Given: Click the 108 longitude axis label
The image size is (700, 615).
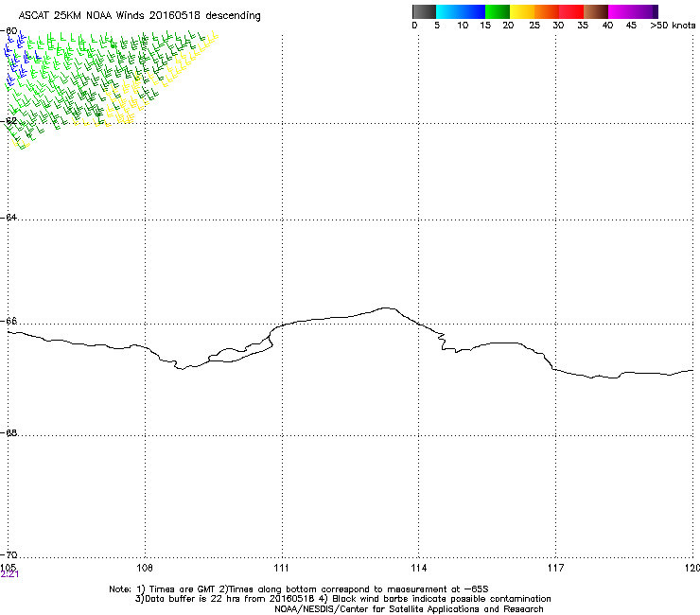Looking at the screenshot, I should 145,568.
